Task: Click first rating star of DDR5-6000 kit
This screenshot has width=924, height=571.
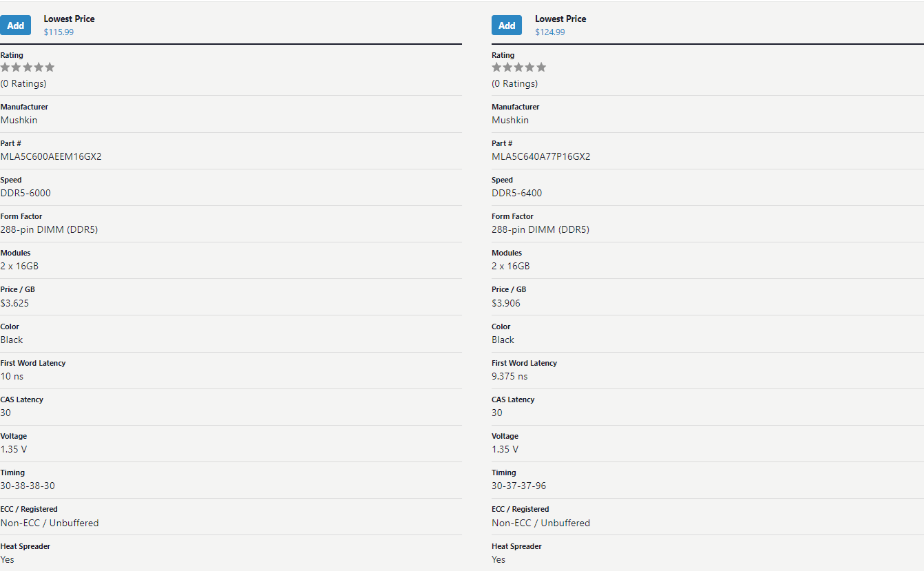Action: coord(6,67)
